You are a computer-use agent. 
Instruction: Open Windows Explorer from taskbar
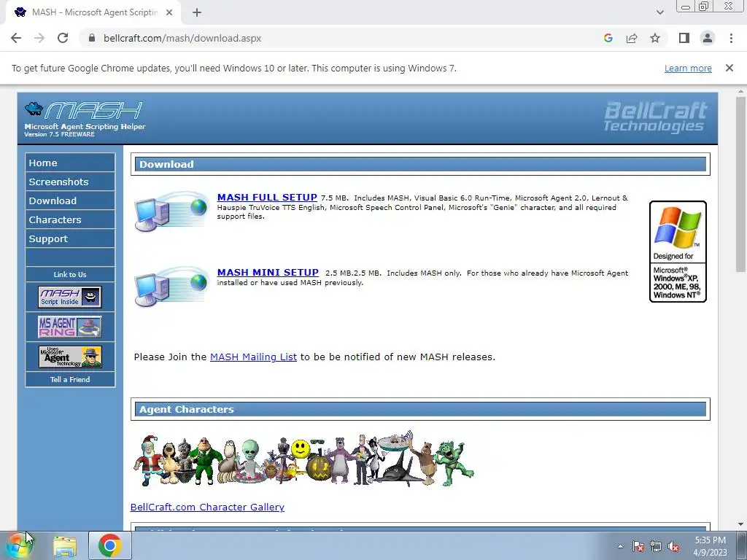click(x=65, y=546)
